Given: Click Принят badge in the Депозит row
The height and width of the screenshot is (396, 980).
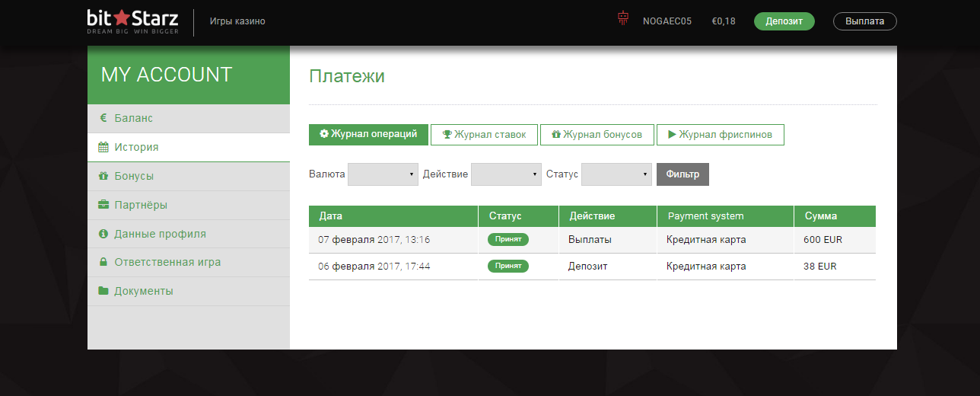Looking at the screenshot, I should click(x=508, y=267).
